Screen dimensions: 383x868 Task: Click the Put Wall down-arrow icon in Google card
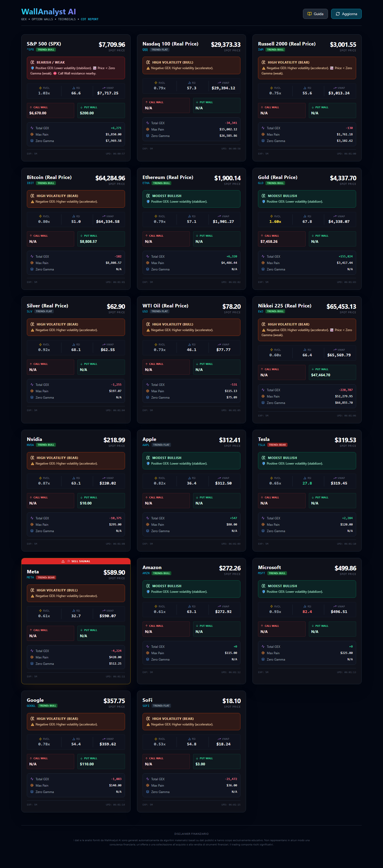click(81, 758)
